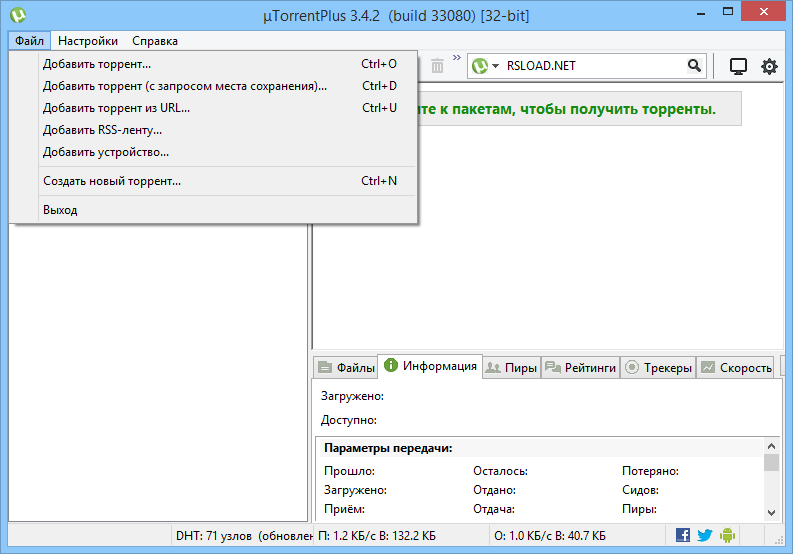Minimize the µTorrentPlus window
The image size is (793, 554).
700,12
